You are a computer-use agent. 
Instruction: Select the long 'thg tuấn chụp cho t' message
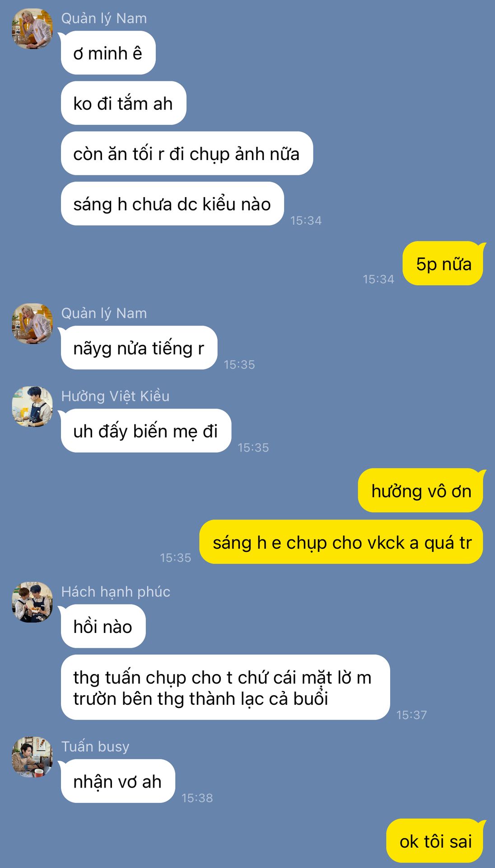point(225,687)
